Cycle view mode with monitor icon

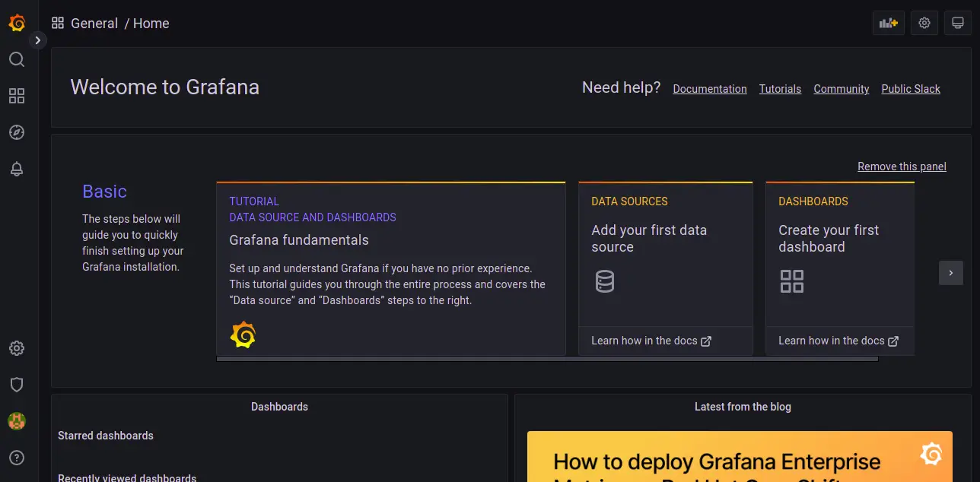(x=957, y=23)
